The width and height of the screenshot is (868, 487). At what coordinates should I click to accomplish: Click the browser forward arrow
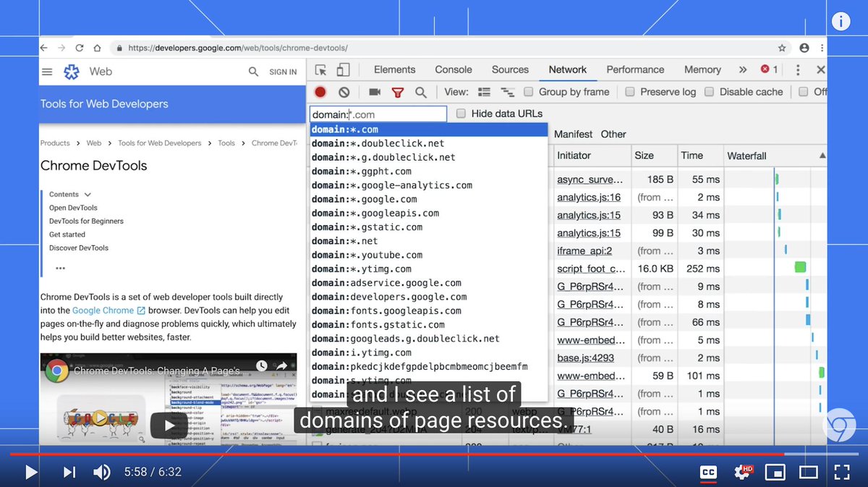click(x=61, y=48)
